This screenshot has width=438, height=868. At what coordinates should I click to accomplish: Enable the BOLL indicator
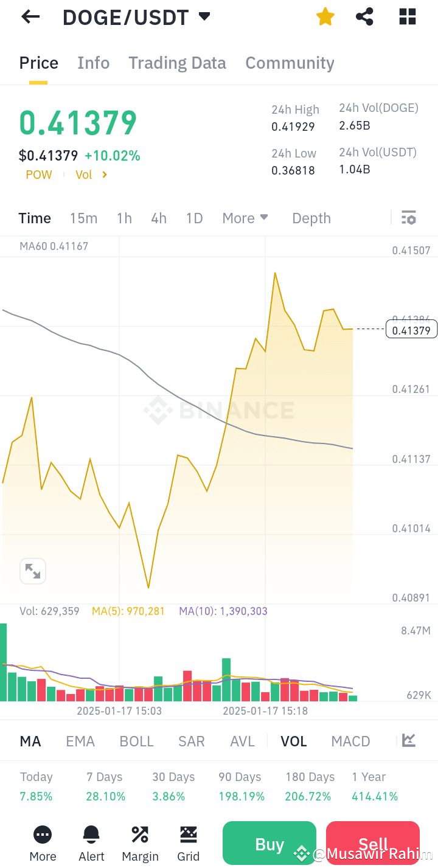pos(137,741)
